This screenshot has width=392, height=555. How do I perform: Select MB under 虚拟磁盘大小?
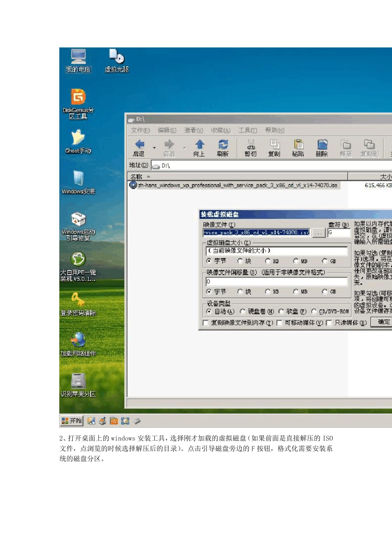[296, 261]
